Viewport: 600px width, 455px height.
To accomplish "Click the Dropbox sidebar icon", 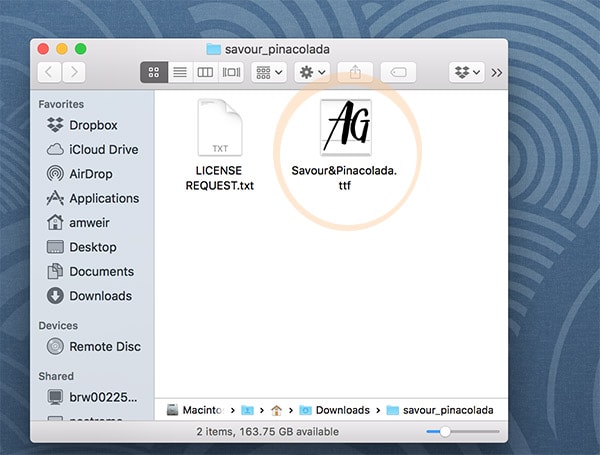I will [x=55, y=125].
